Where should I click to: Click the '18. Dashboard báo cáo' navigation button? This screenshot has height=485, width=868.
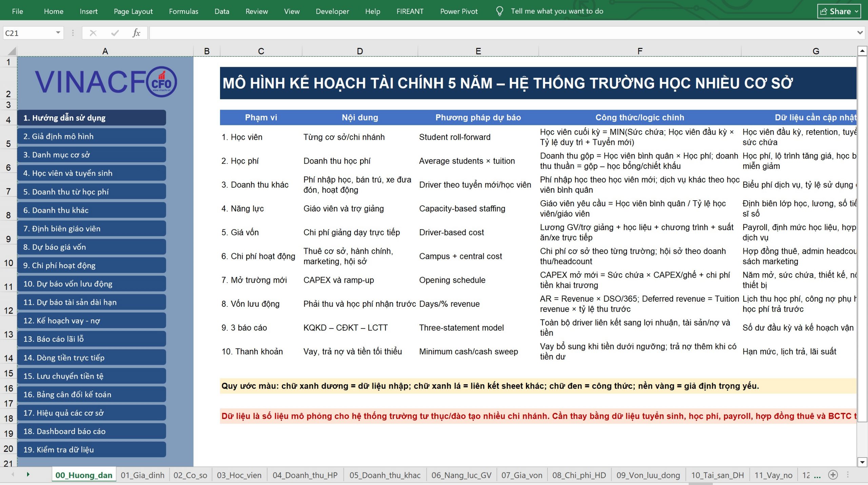92,431
